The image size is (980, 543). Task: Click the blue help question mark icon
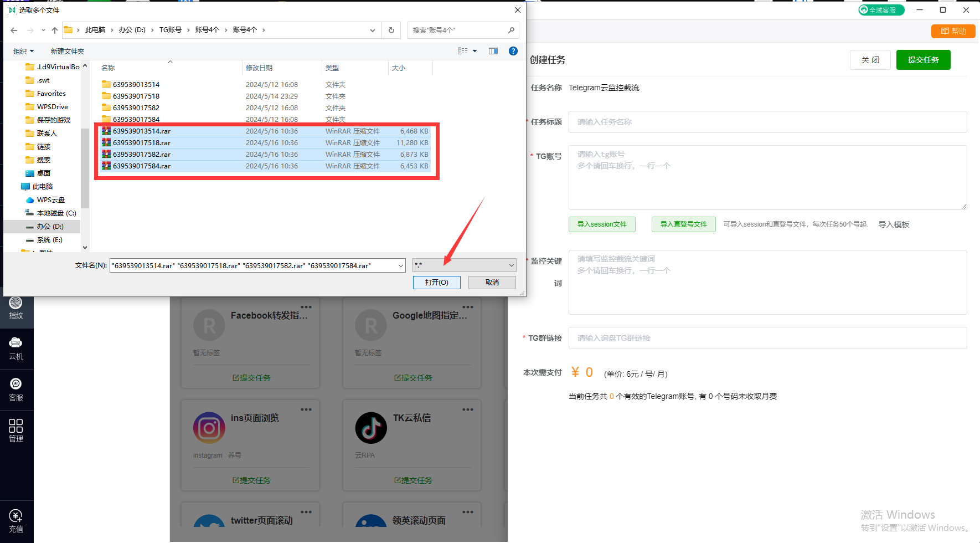[513, 51]
